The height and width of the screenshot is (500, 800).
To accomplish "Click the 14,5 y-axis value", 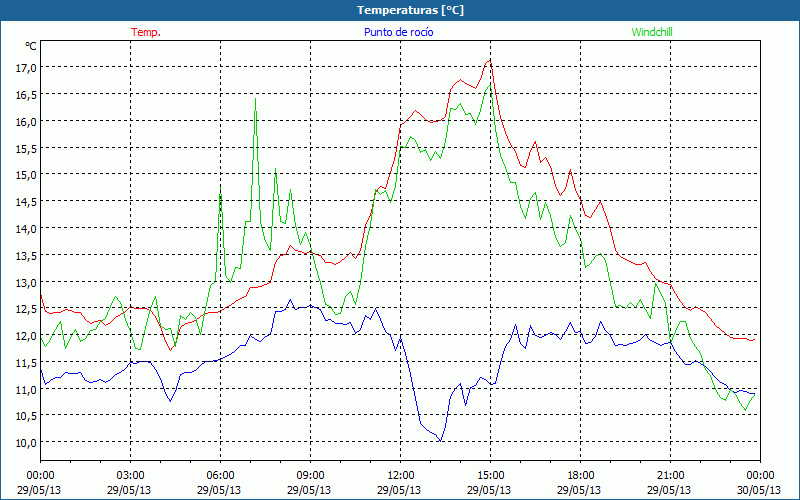I will 26,202.
